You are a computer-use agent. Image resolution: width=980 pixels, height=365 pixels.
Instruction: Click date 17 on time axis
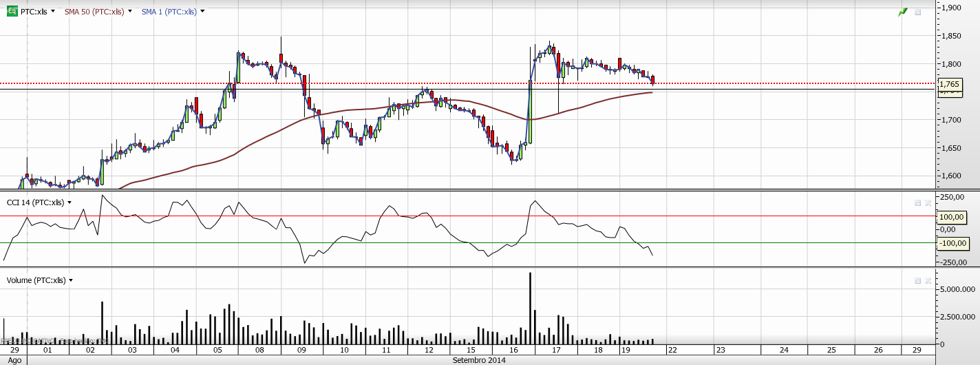(557, 350)
